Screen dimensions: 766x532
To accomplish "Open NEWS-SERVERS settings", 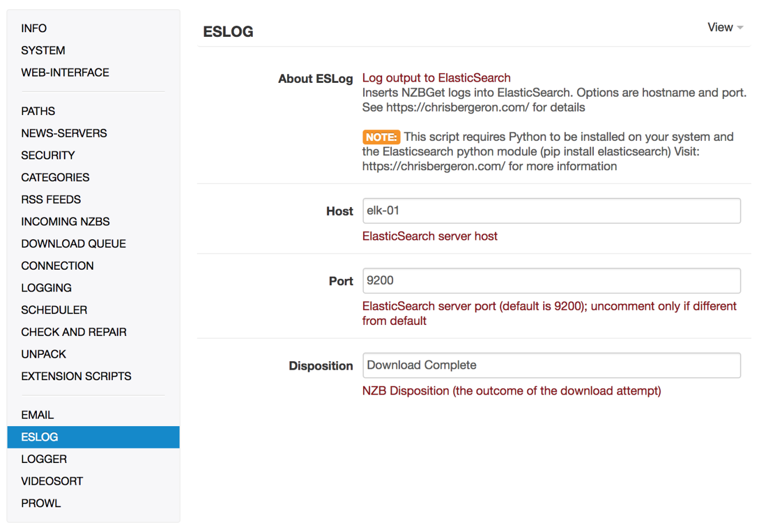I will [x=64, y=133].
